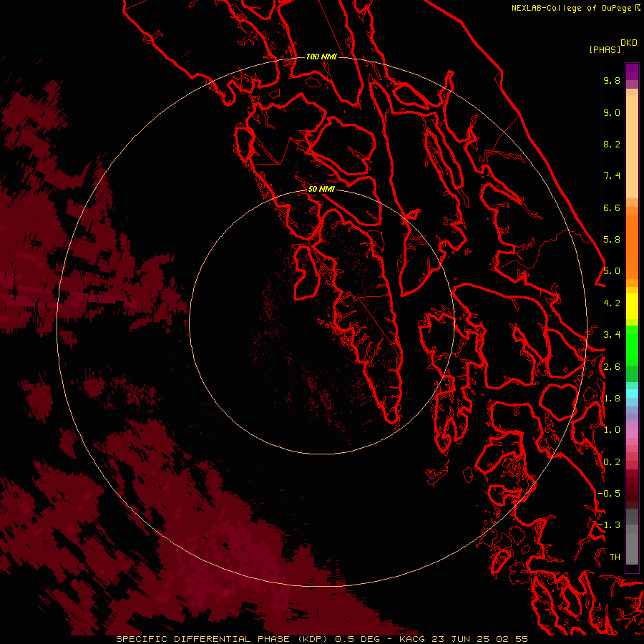The width and height of the screenshot is (644, 644).
Task: Click the 6.6 value on the color scale
Action: coord(612,208)
